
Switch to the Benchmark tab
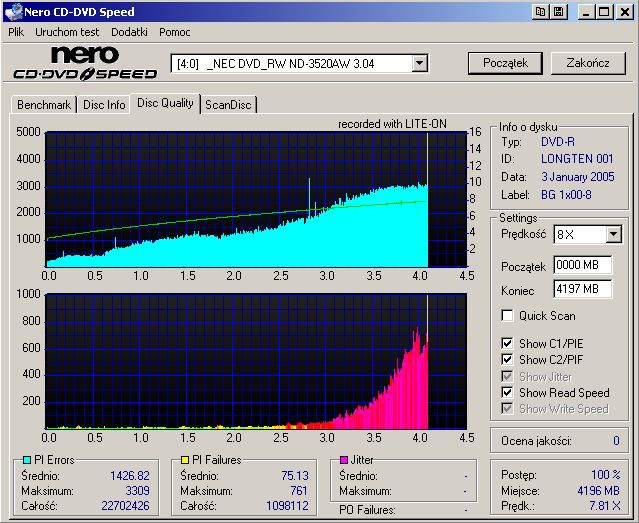(44, 105)
